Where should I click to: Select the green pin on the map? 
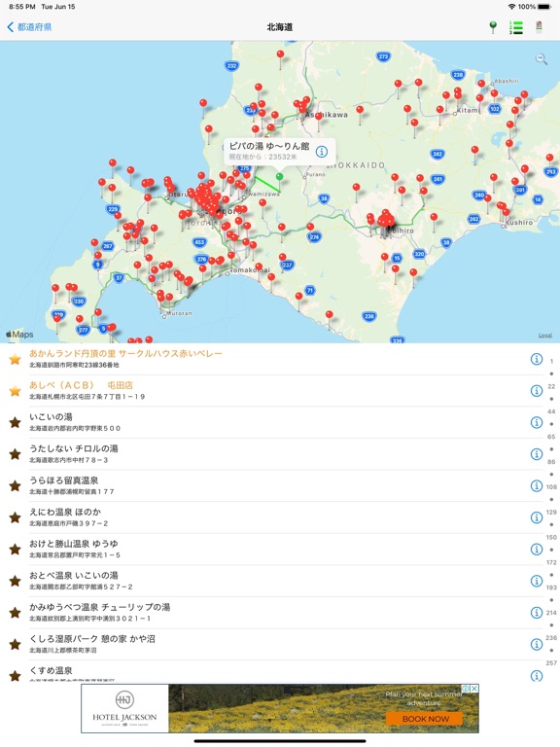click(x=280, y=177)
